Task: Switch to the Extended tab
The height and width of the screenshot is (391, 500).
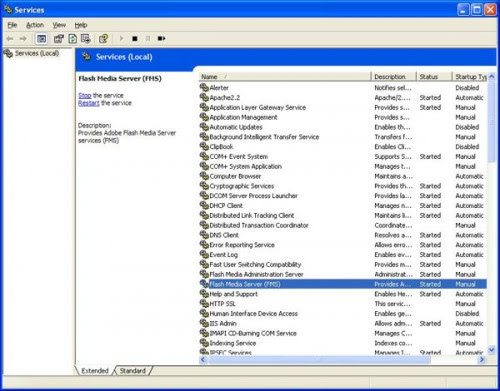Action: pos(95,371)
